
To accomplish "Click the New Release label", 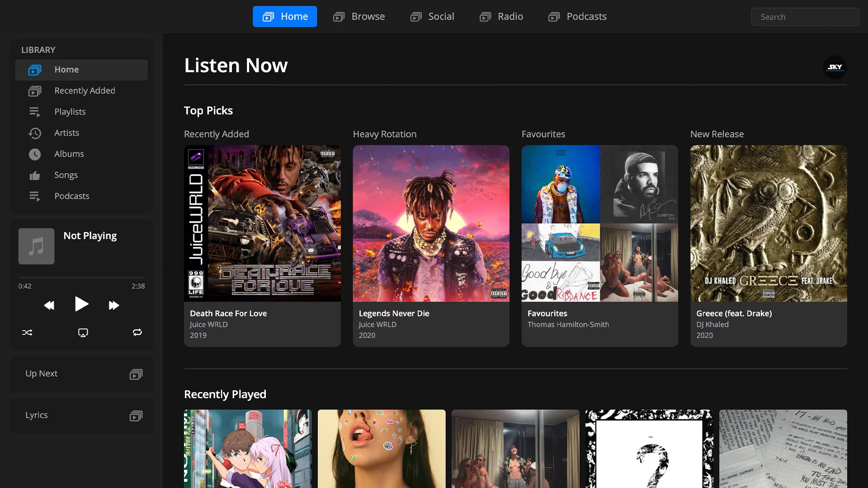I will [717, 134].
